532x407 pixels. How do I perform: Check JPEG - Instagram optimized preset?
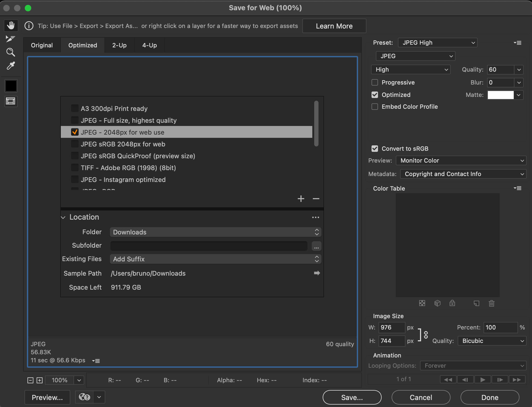pyautogui.click(x=75, y=180)
